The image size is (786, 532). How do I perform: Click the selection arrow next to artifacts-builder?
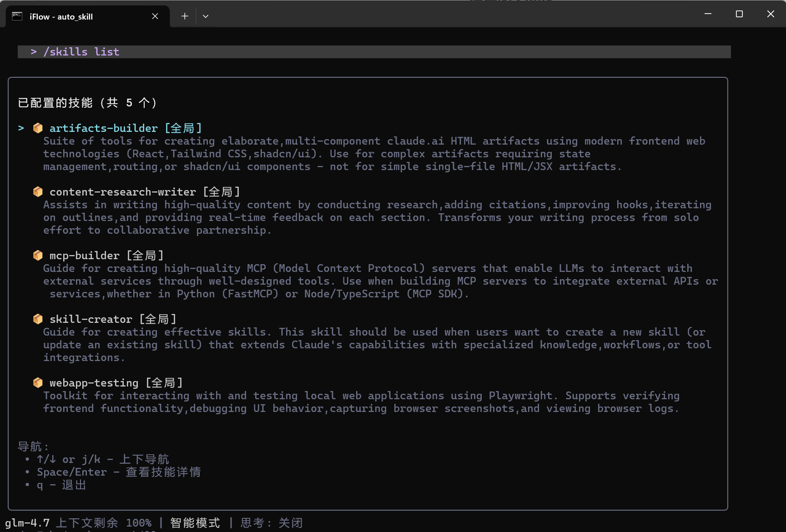tap(21, 128)
